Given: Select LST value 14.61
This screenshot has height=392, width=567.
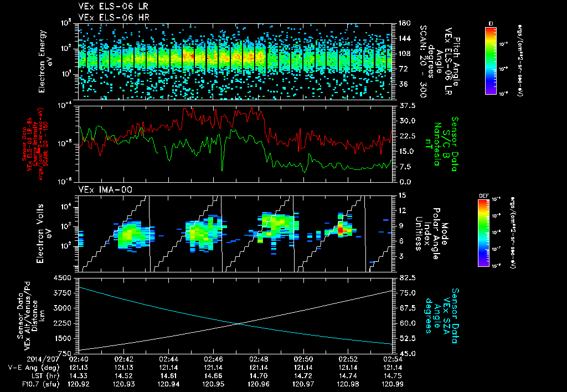Looking at the screenshot, I should click(x=168, y=376).
